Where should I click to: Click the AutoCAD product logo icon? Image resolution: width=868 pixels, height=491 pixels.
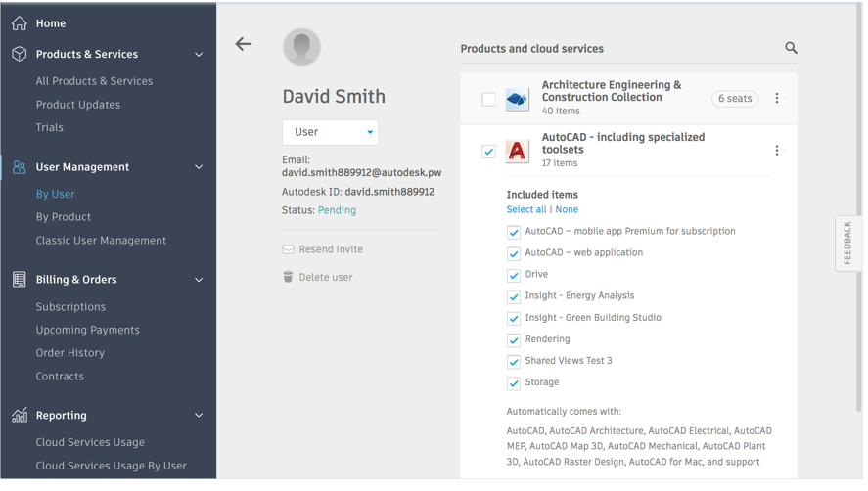(x=517, y=151)
